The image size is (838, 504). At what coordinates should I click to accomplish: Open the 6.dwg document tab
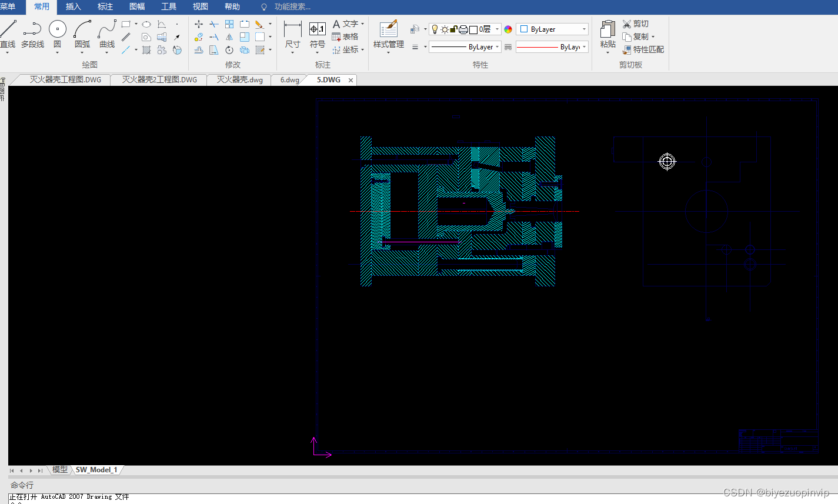(289, 80)
